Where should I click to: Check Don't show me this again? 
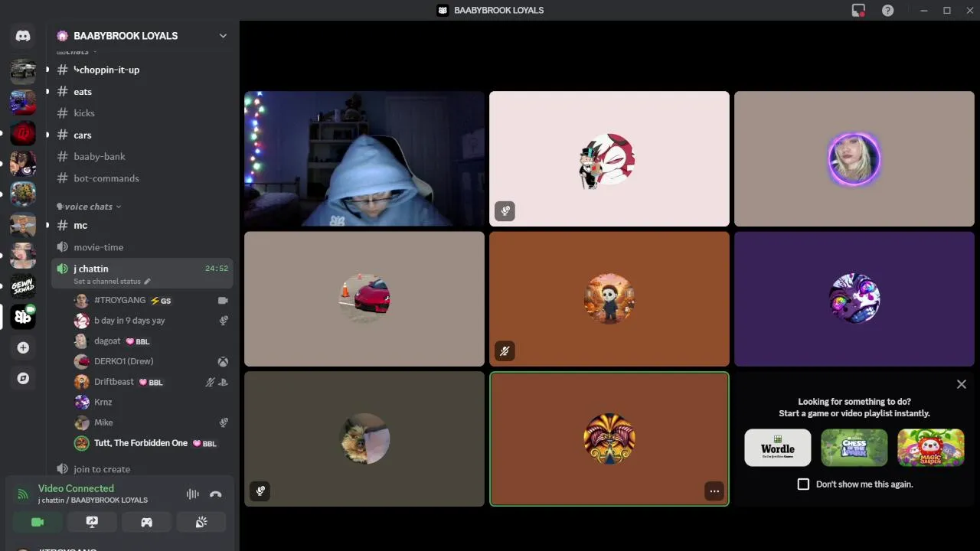point(803,484)
